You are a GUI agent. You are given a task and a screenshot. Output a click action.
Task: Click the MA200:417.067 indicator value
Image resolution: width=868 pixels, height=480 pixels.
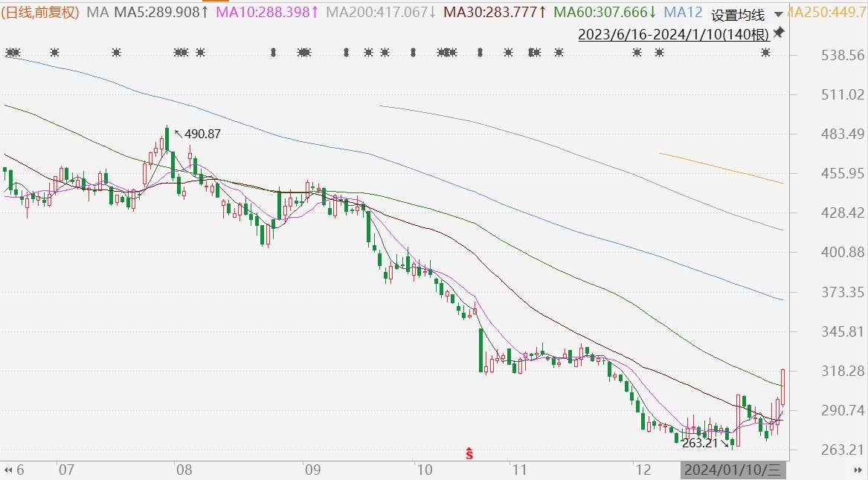(381, 12)
